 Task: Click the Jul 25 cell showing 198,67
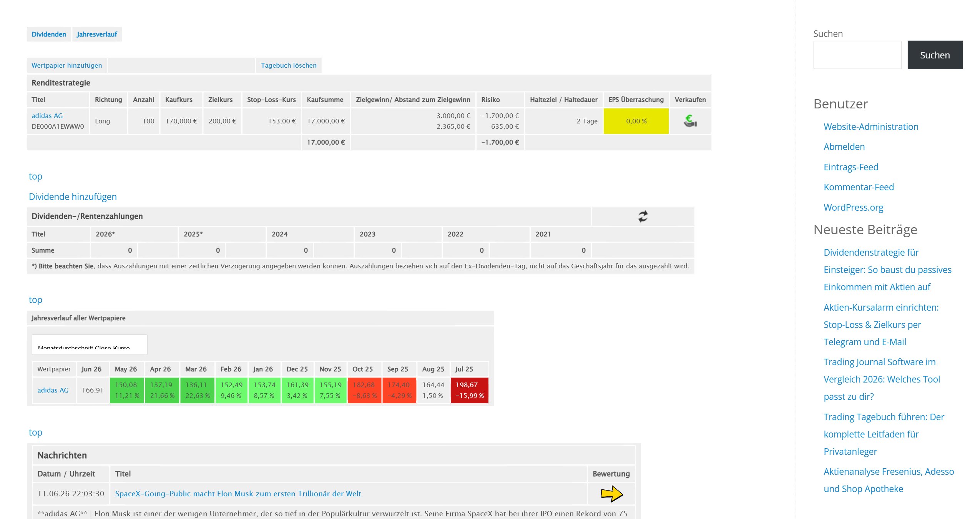coord(469,390)
